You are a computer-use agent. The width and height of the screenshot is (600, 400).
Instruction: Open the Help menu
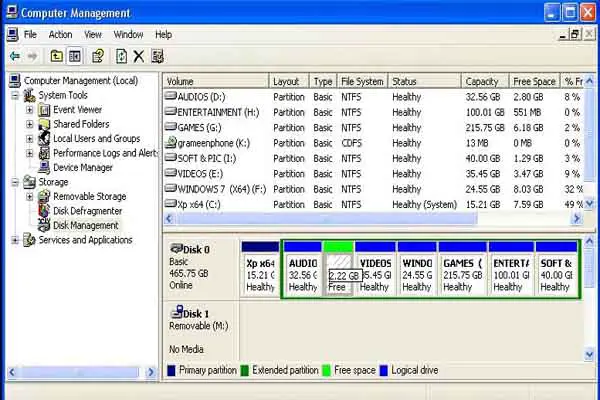coord(163,35)
